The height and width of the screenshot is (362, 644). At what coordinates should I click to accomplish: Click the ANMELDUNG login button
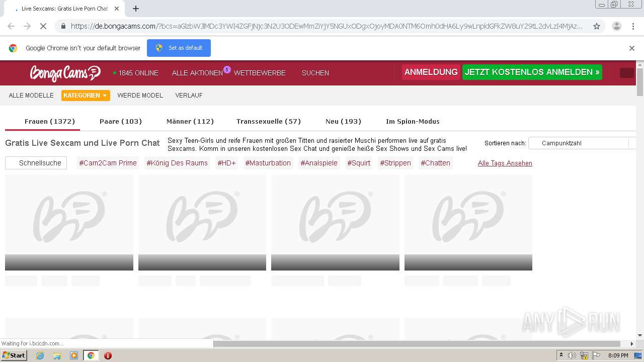(x=431, y=72)
